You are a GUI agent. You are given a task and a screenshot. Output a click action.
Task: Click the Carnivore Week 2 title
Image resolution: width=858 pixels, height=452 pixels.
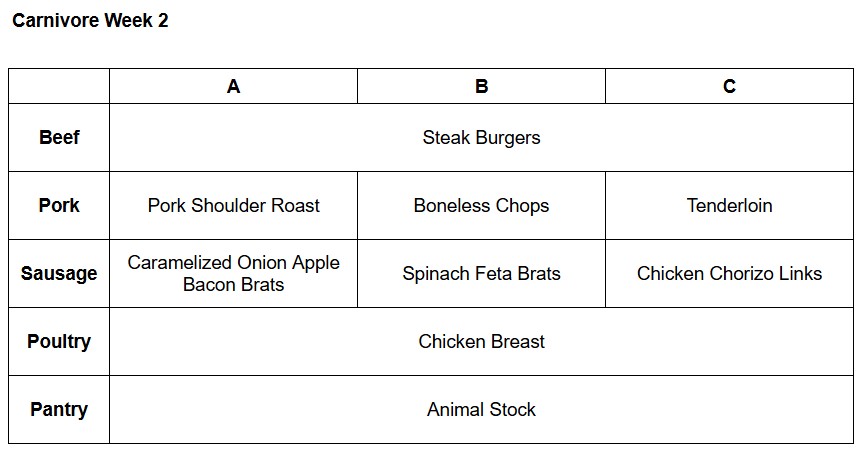click(x=90, y=20)
